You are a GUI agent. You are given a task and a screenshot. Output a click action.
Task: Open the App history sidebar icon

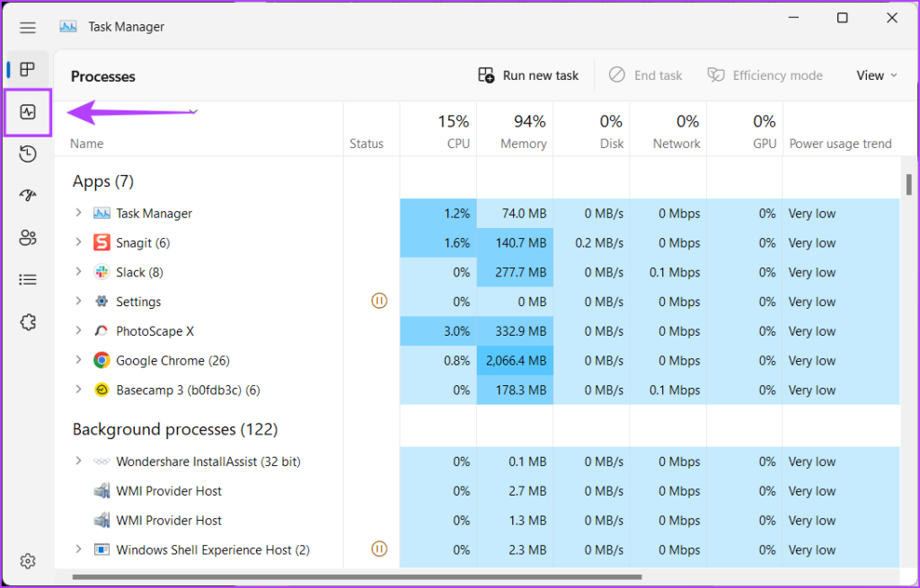click(28, 154)
